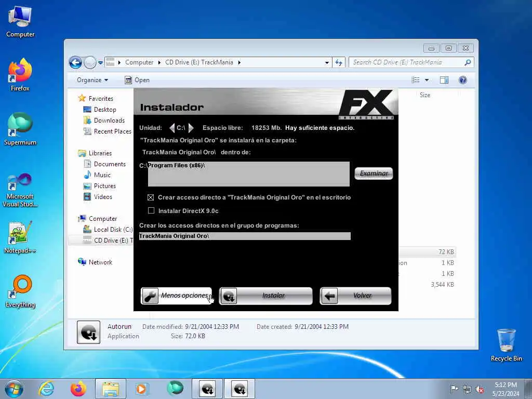The width and height of the screenshot is (532, 399).
Task: Select previous drive with left arrow
Action: pos(171,128)
